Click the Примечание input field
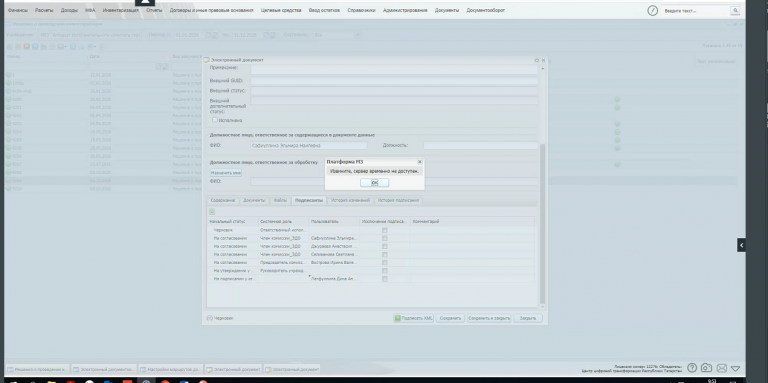The width and height of the screenshot is (768, 383). point(394,69)
